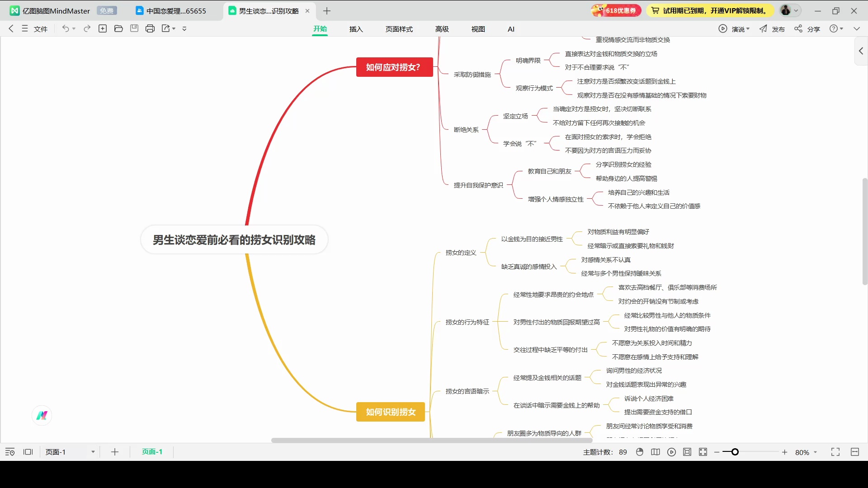Image resolution: width=868 pixels, height=488 pixels.
Task: Open the 页面样式 ribbon tab
Action: [399, 29]
